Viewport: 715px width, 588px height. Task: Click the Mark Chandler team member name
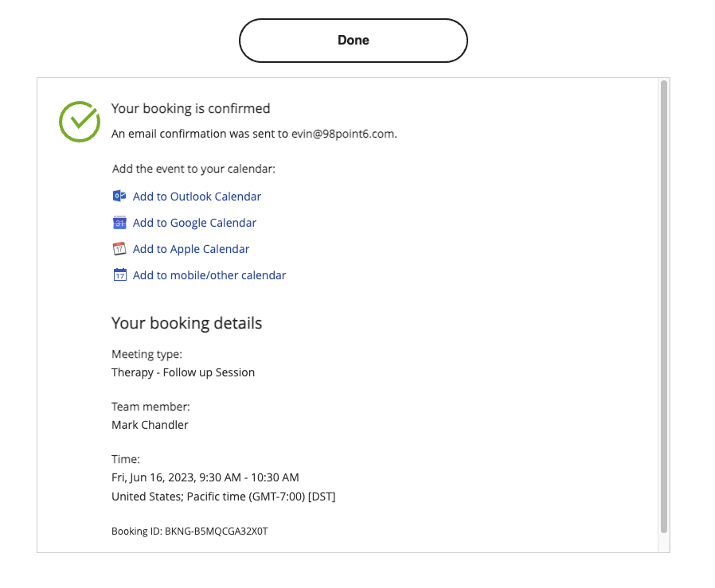(x=150, y=425)
